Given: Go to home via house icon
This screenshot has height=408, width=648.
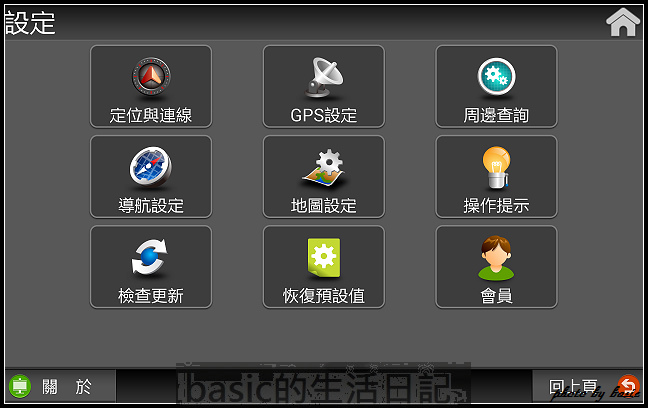Looking at the screenshot, I should [x=623, y=22].
